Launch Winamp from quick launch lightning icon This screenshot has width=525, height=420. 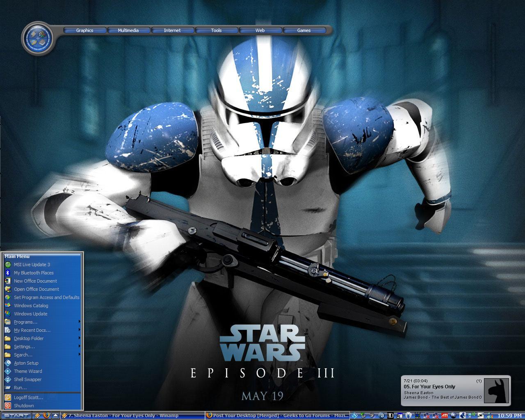(37, 415)
